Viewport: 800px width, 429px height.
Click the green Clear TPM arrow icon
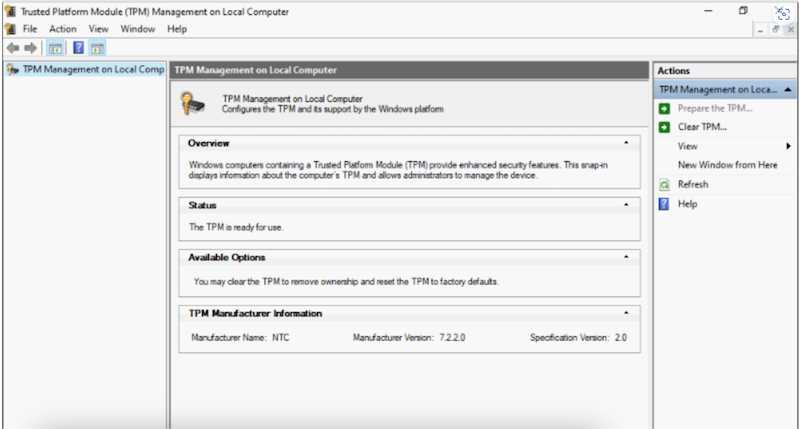(x=664, y=127)
